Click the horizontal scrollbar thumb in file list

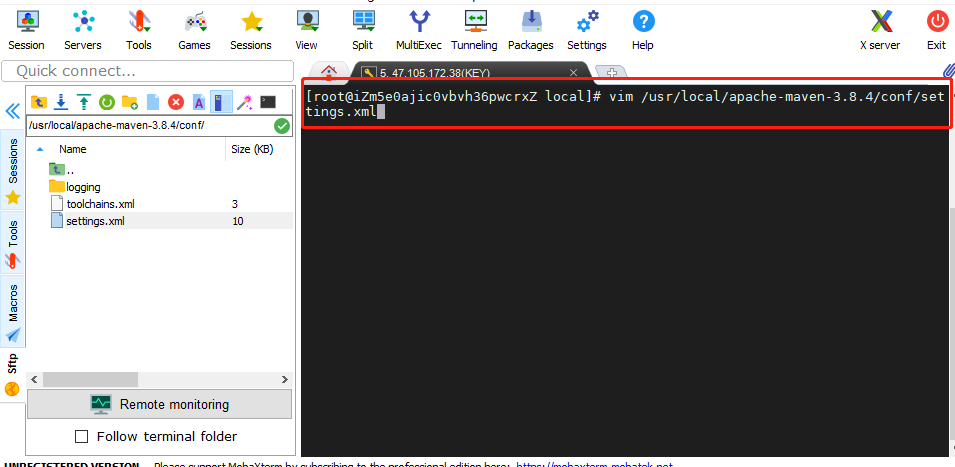click(x=90, y=379)
